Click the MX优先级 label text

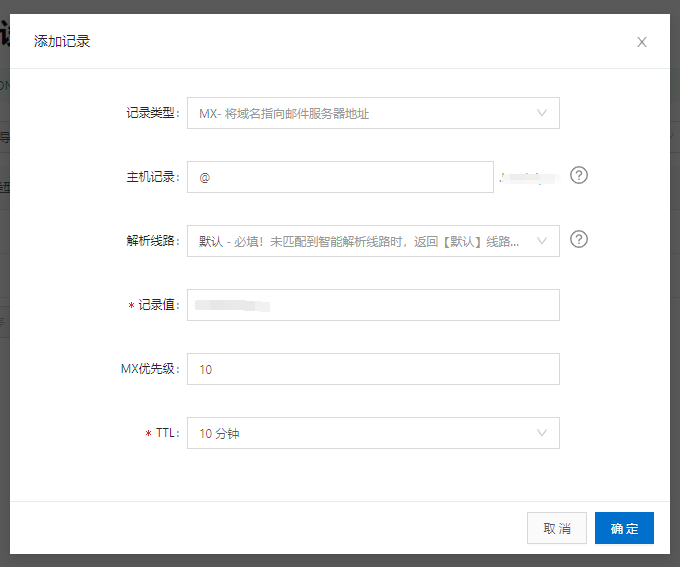point(150,369)
